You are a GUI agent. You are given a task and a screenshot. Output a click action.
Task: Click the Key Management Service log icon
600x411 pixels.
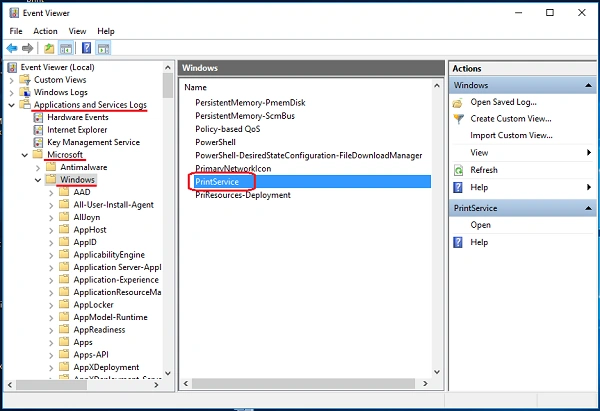point(38,142)
